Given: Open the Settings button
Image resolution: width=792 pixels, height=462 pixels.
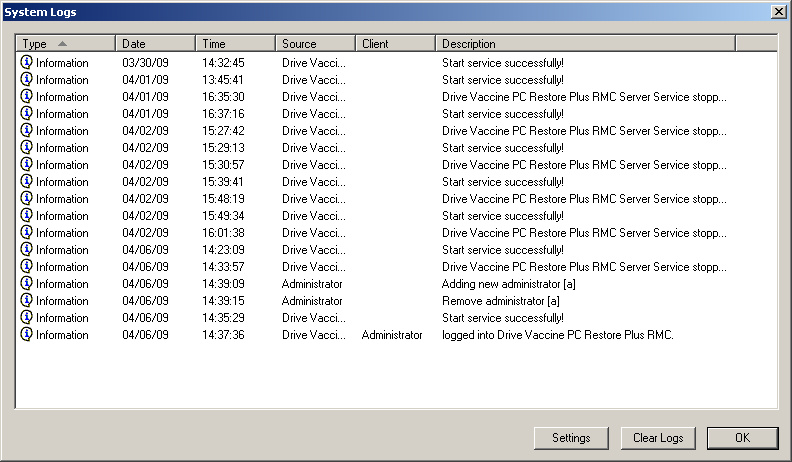Looking at the screenshot, I should tap(571, 438).
